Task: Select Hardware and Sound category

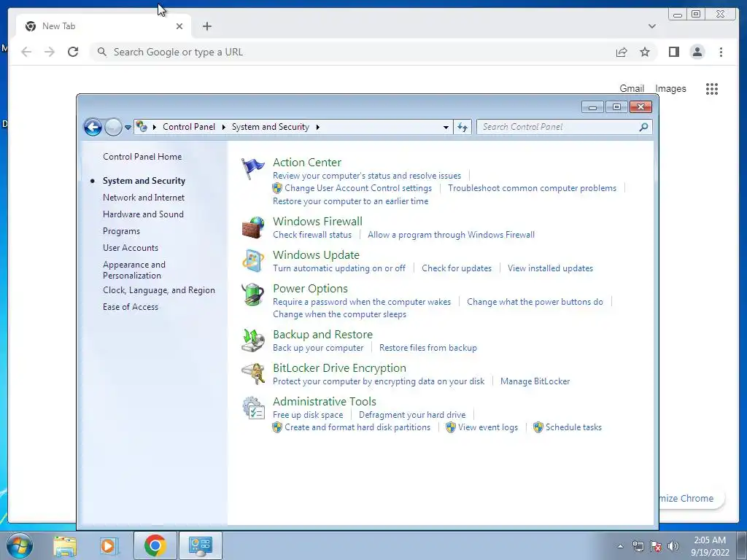Action: click(x=143, y=214)
